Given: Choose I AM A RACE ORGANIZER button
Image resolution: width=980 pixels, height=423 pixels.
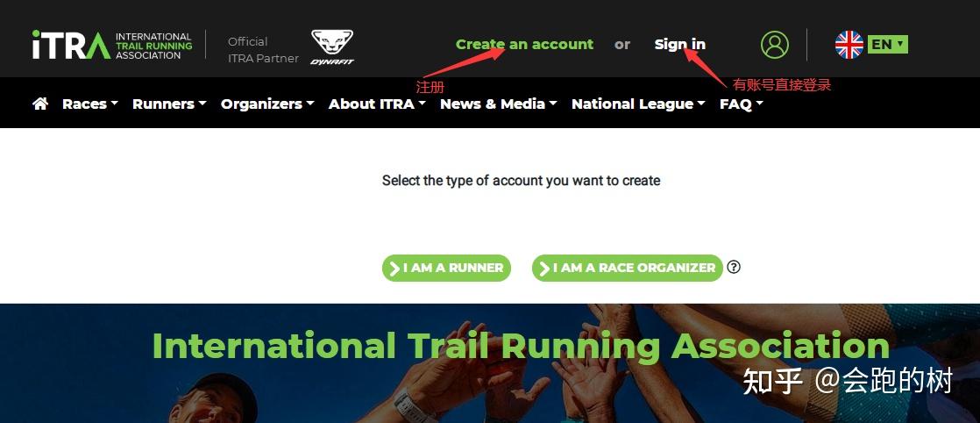Looking at the screenshot, I should (x=628, y=268).
